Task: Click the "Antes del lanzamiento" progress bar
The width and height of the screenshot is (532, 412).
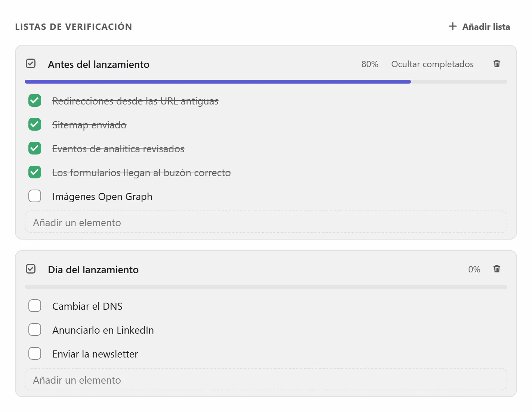Action: click(x=266, y=82)
